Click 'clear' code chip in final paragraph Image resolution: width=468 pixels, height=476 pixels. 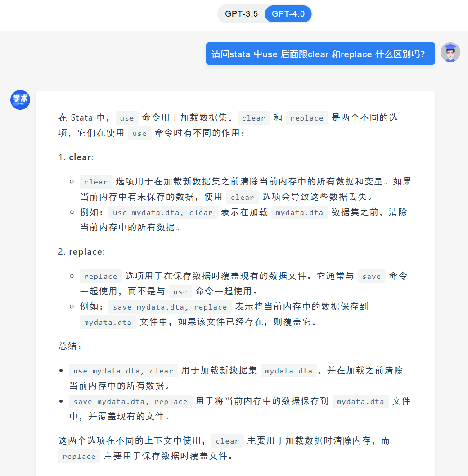tap(227, 441)
